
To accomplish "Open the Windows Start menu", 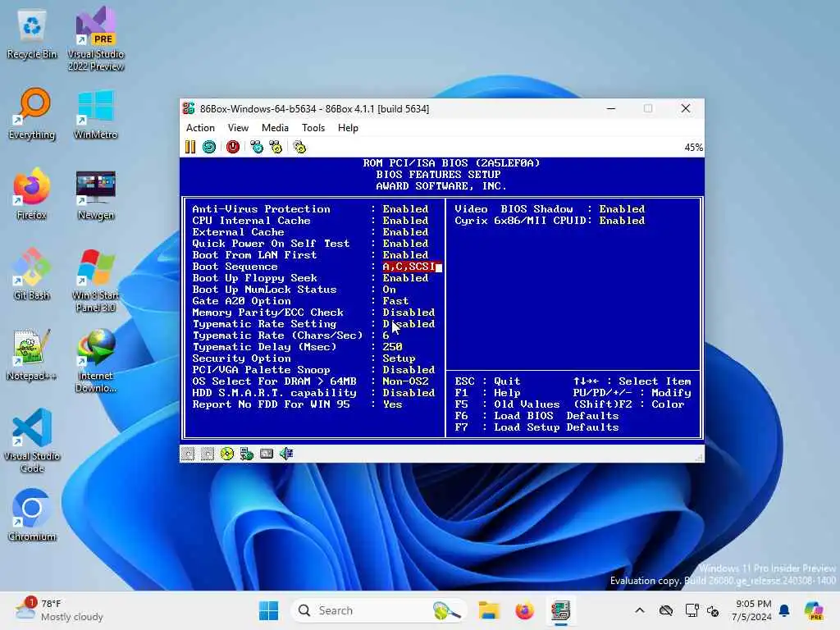I will point(268,610).
